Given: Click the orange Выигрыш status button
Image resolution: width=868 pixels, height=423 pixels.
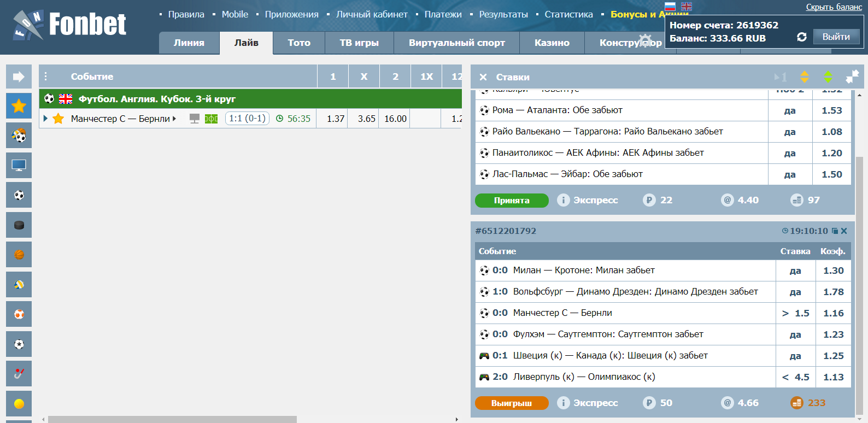Looking at the screenshot, I should 512,403.
